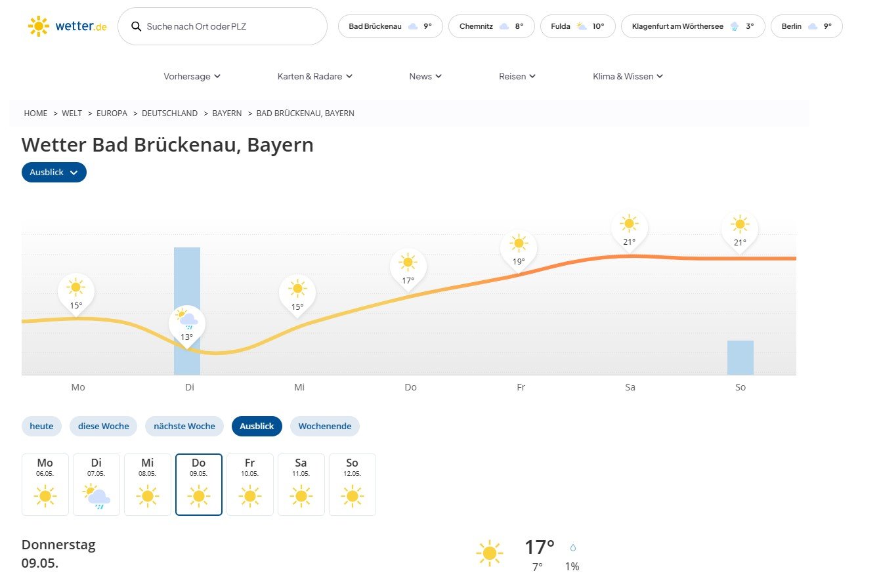The image size is (881, 588).
Task: Open the Klagenfurt am Wörthersee weather shortcut
Action: tap(692, 26)
